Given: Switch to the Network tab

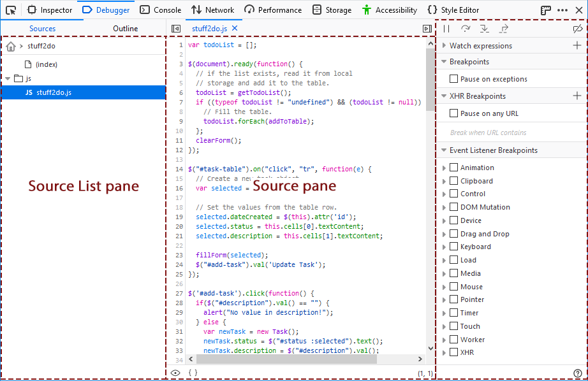Looking at the screenshot, I should (213, 10).
